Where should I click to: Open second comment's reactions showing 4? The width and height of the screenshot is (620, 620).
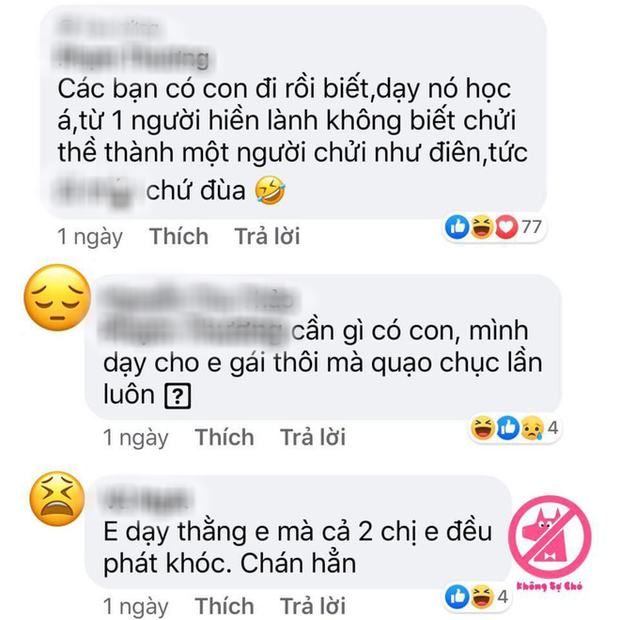(x=515, y=428)
